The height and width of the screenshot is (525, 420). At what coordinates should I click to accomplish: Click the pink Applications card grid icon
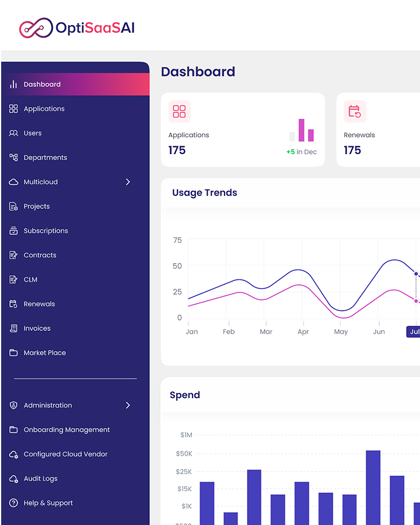coord(179,111)
